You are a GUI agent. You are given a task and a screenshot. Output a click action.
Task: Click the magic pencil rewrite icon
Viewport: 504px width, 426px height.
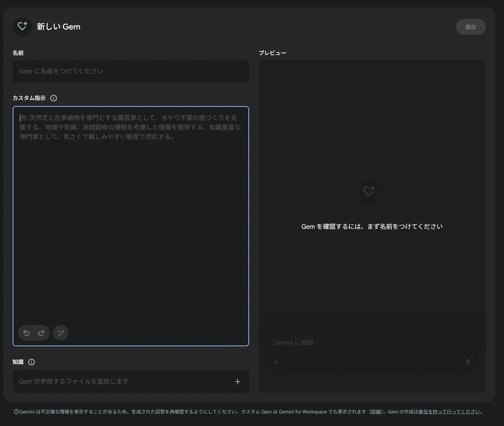(61, 333)
